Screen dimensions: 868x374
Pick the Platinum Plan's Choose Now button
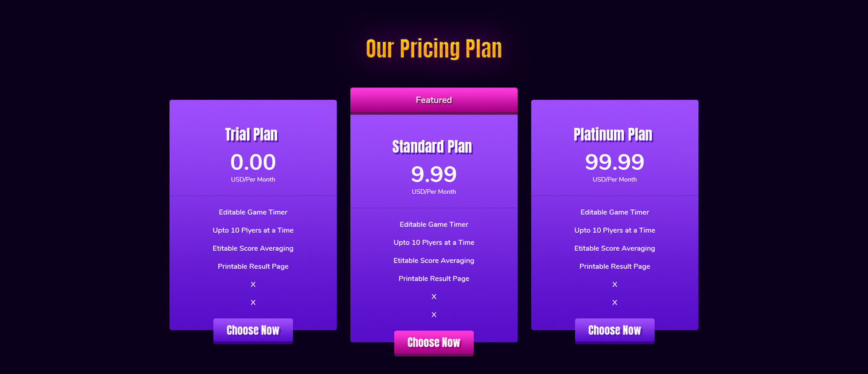coord(614,331)
